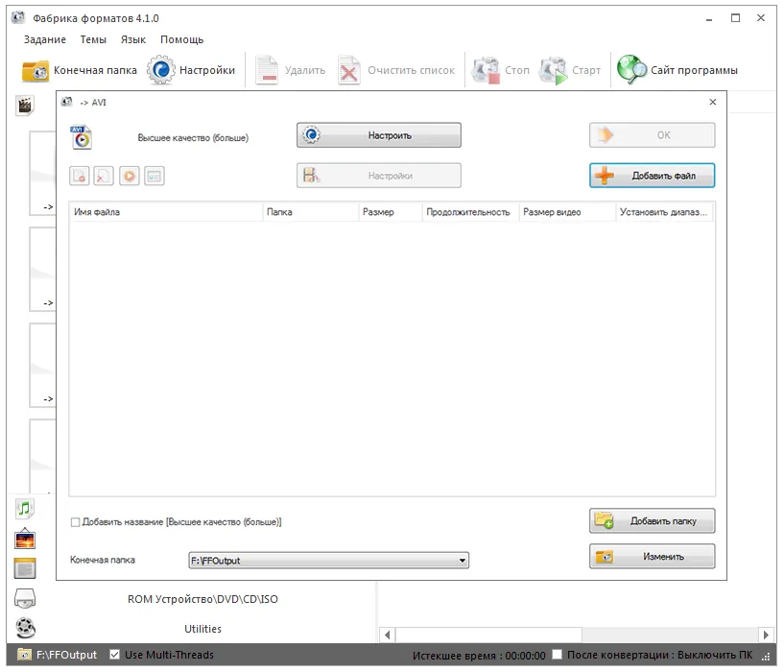Open the 'Задание' menu
Image resolution: width=784 pixels, height=672 pixels.
click(44, 39)
